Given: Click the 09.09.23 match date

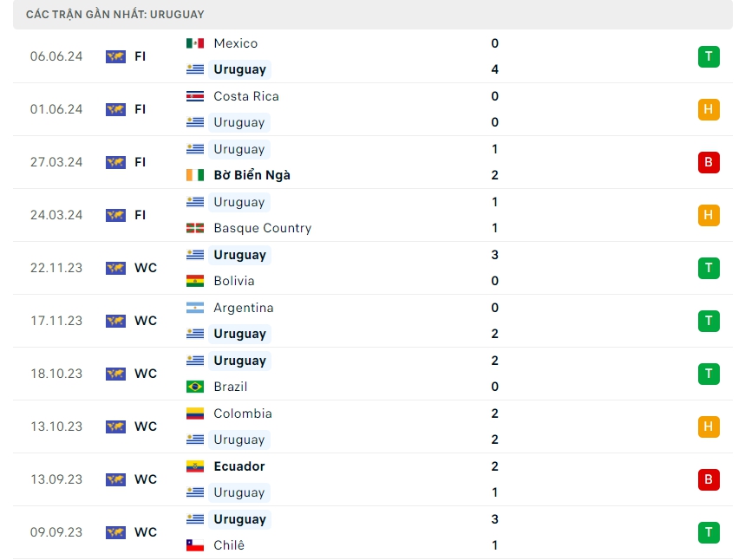Looking at the screenshot, I should click(56, 532).
